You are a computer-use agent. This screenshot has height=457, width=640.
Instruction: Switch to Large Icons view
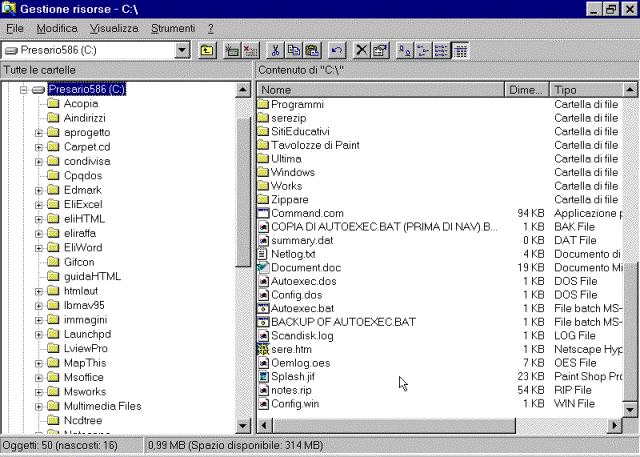(404, 51)
